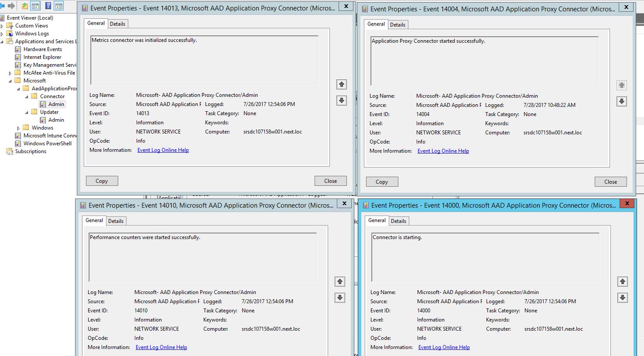Switch to Details tab in Event 14013
This screenshot has width=644, height=356.
click(117, 24)
